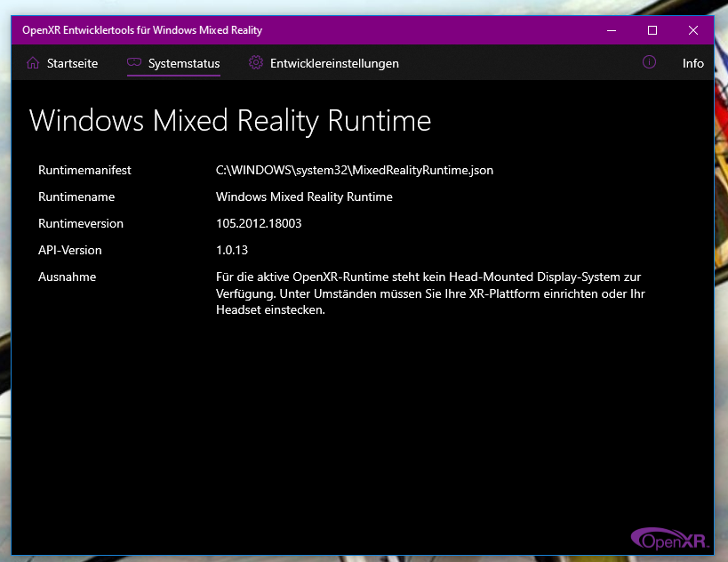Select the API version value 1.0.13
This screenshot has width=728, height=562.
tap(232, 251)
